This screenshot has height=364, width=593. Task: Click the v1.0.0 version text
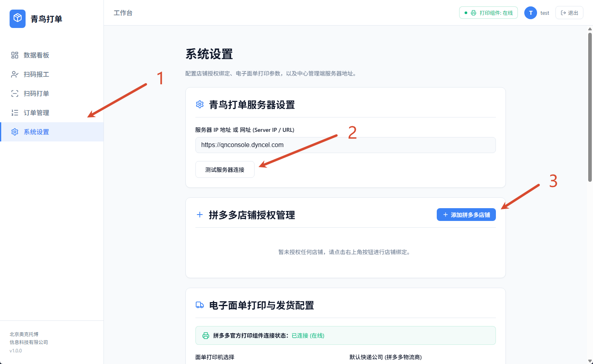[x=16, y=351]
